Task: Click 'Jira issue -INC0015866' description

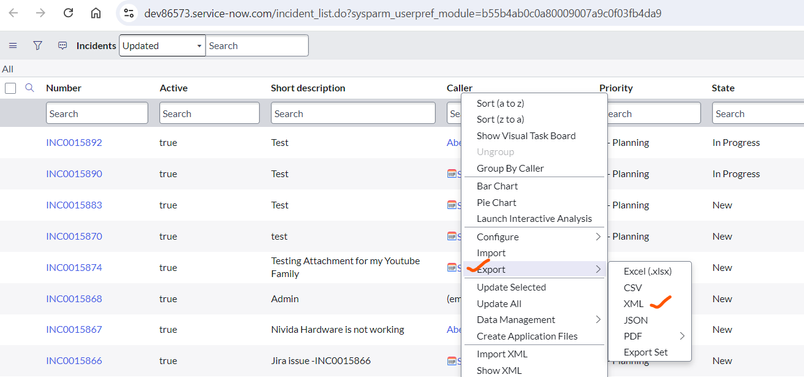Action: pyautogui.click(x=320, y=361)
